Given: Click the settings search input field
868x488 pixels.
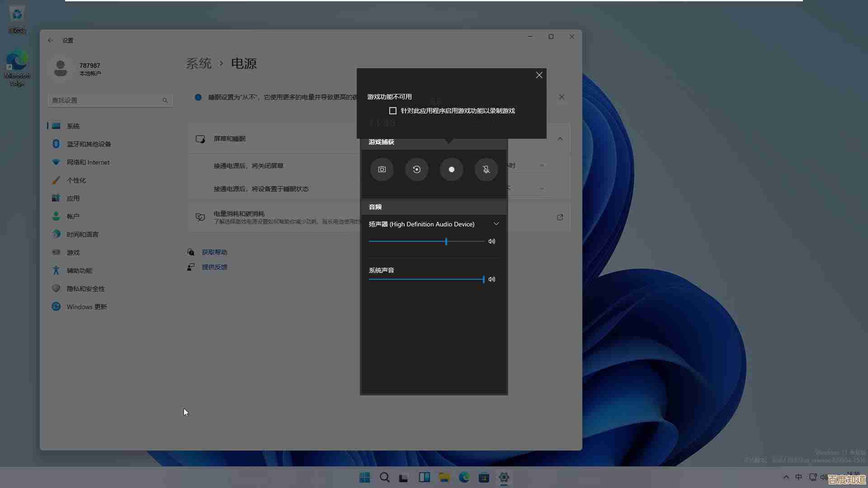Looking at the screenshot, I should click(x=108, y=100).
